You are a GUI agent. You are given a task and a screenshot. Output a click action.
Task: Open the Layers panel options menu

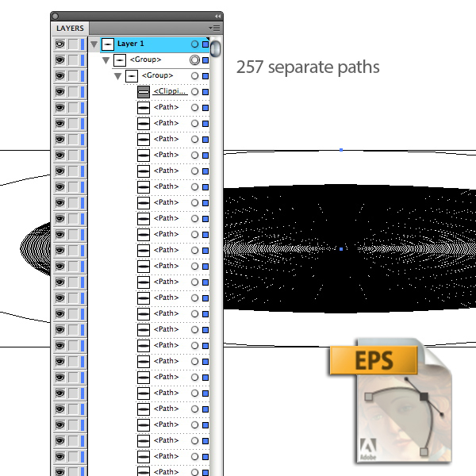coord(215,29)
